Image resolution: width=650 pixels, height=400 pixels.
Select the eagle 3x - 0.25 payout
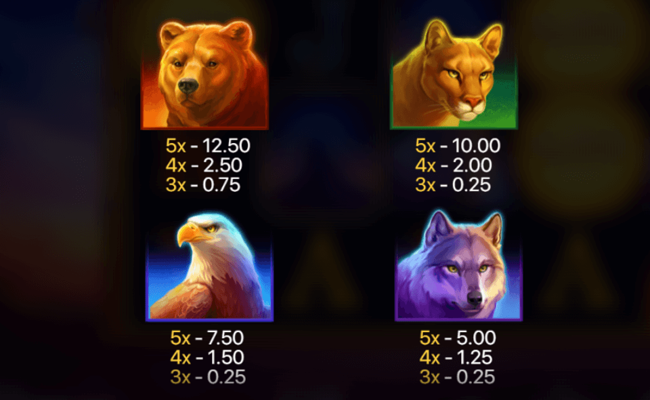click(x=208, y=377)
